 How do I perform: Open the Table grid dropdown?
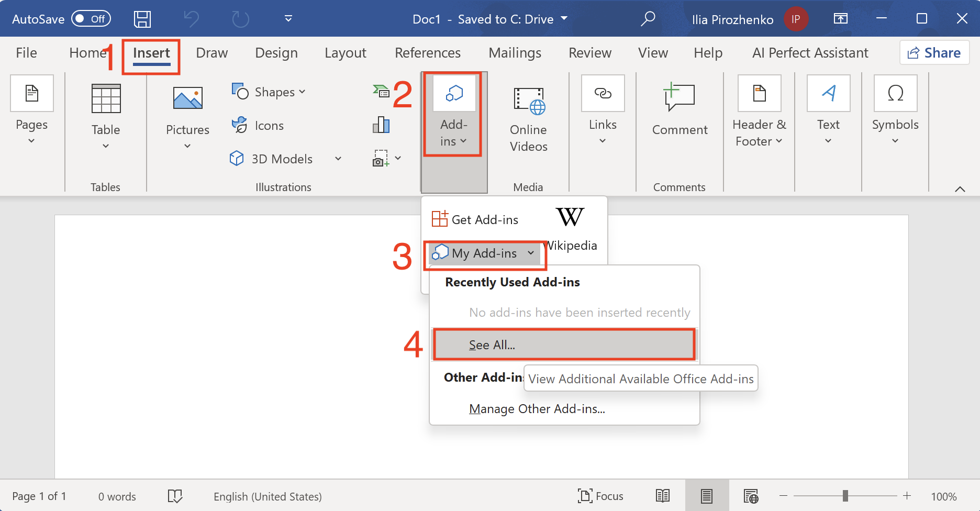tap(106, 117)
